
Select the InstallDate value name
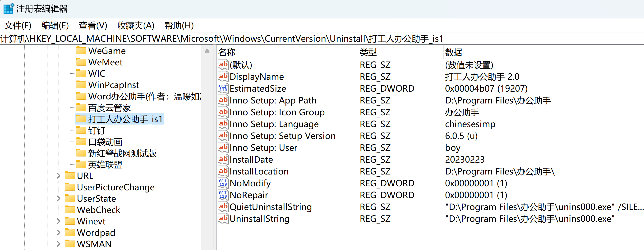point(251,159)
